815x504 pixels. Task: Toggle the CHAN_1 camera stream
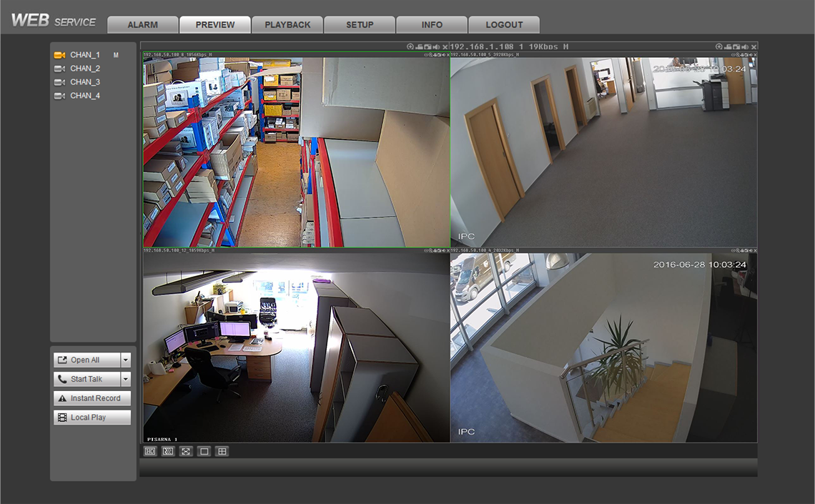pos(59,55)
